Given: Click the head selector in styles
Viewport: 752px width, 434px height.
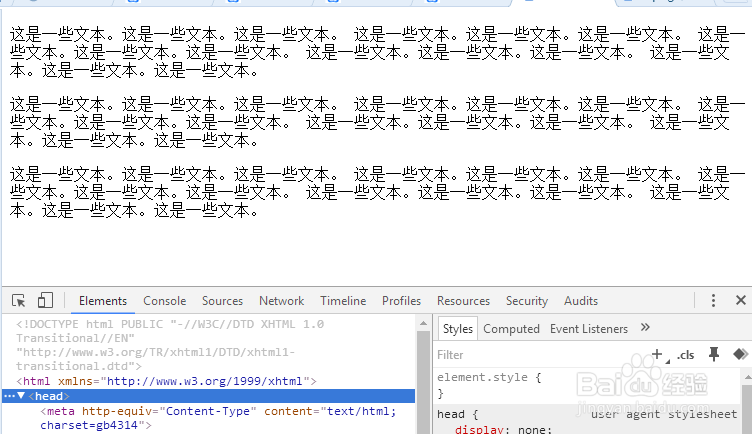Looking at the screenshot, I should [x=450, y=414].
